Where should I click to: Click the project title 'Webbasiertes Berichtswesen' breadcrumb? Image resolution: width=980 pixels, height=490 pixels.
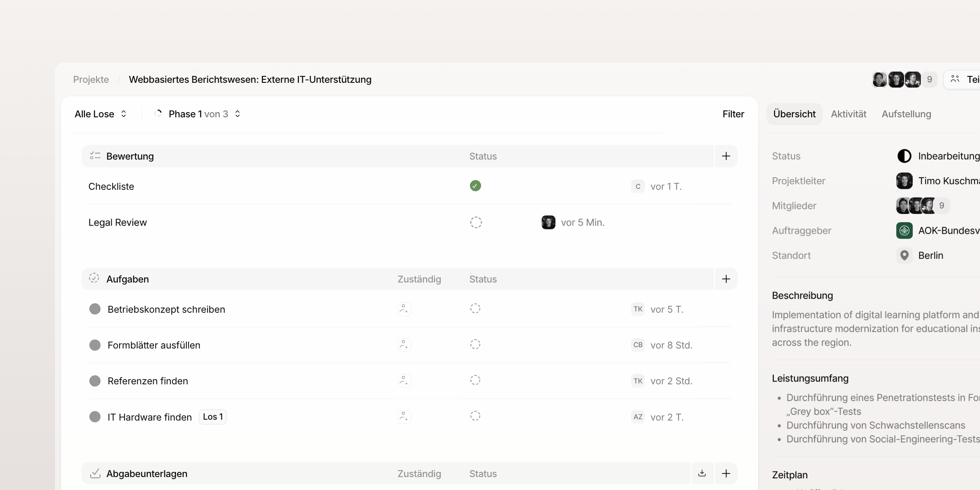tap(250, 79)
